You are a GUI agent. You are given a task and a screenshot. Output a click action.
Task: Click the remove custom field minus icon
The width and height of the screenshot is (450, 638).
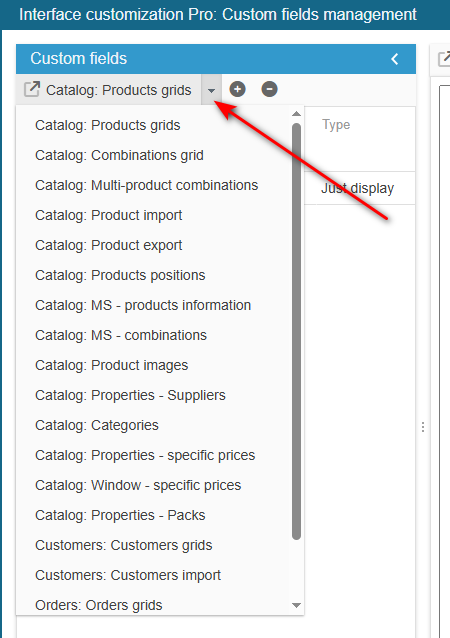(269, 89)
